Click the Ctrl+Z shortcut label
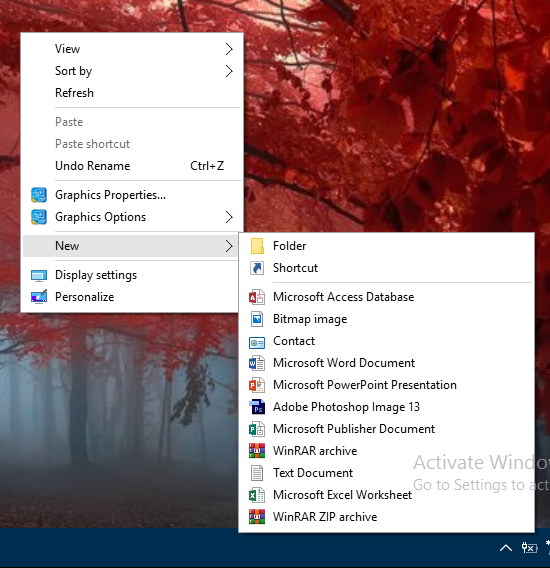Screen dimensions: 550x568 point(207,166)
